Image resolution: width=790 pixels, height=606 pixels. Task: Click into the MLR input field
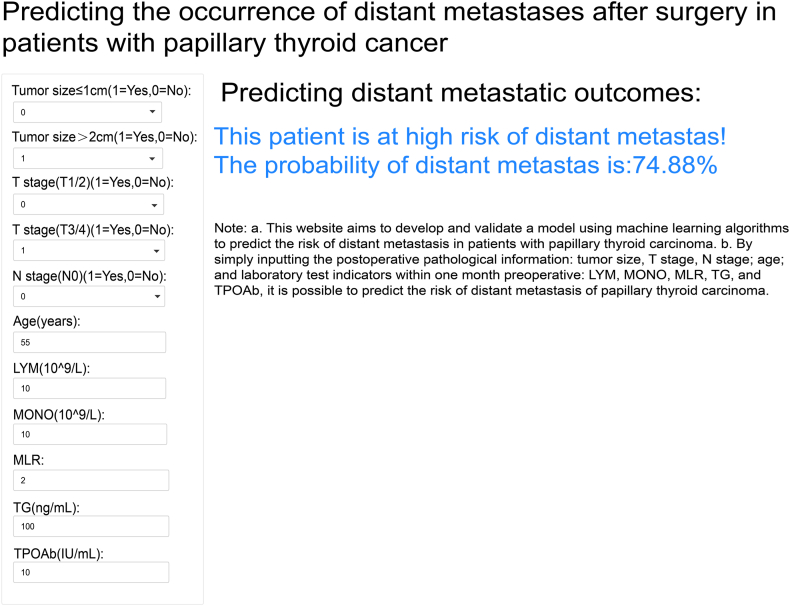click(x=90, y=481)
